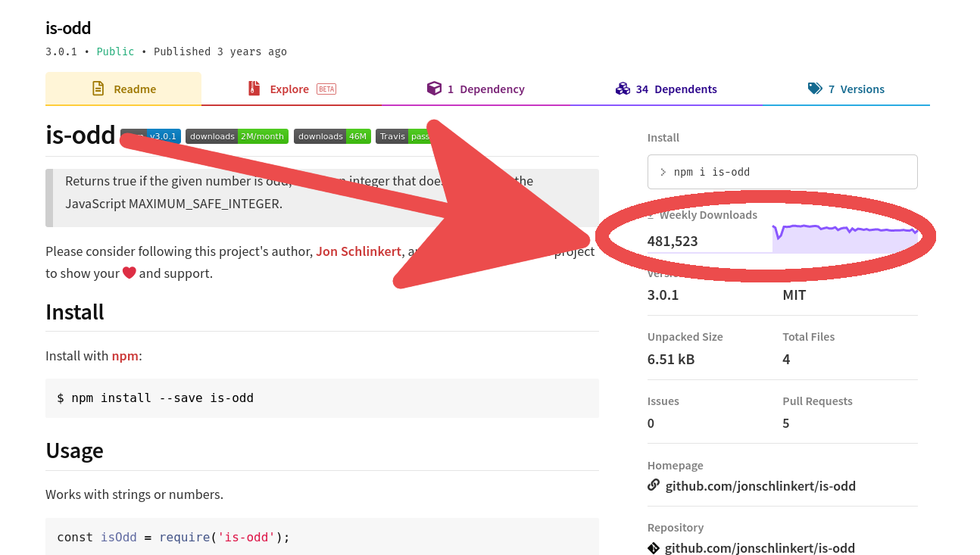
Task: Click the Readme document icon
Action: 98,89
